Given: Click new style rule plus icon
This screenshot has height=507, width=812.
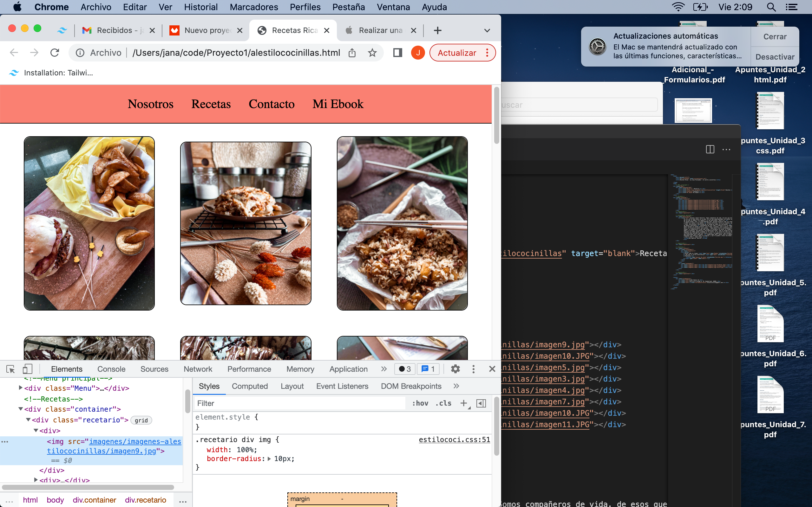Looking at the screenshot, I should pyautogui.click(x=464, y=403).
